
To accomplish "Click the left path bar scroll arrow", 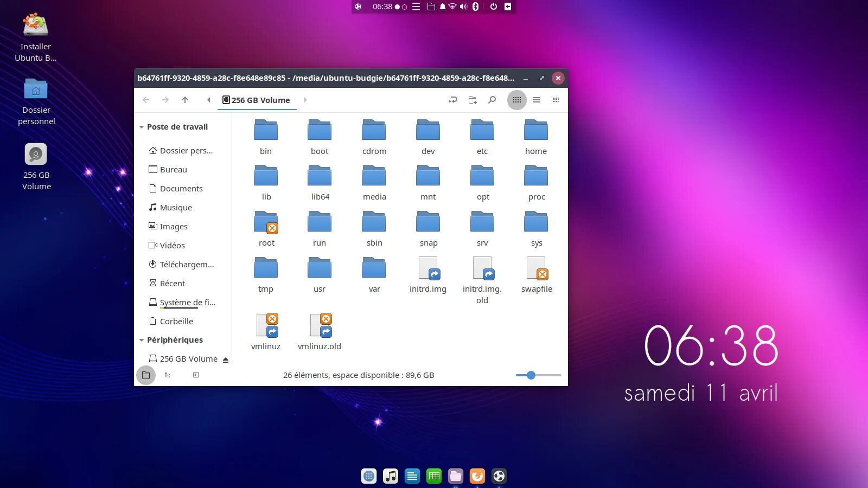I will tap(209, 100).
